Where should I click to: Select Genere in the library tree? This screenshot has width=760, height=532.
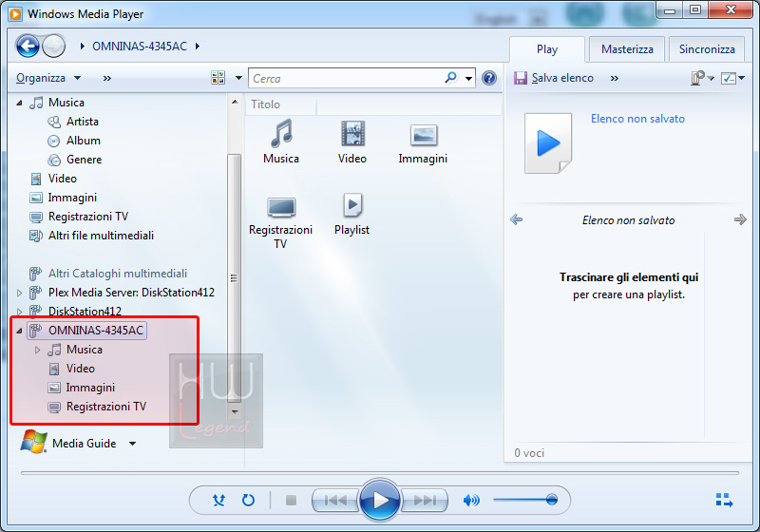pos(84,160)
